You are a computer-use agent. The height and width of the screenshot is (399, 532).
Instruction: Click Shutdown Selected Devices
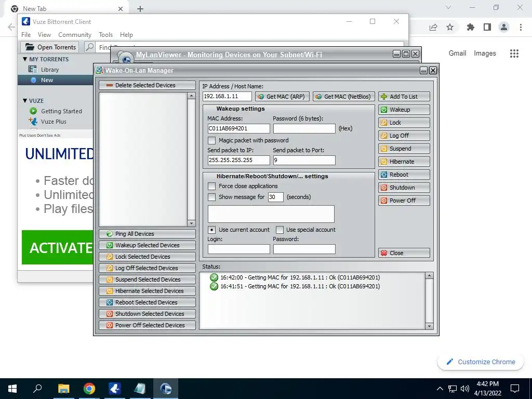click(x=147, y=314)
